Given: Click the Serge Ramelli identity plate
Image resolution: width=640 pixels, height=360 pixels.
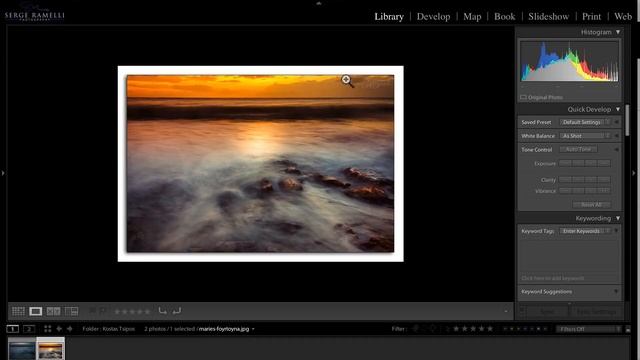Looking at the screenshot, I should pyautogui.click(x=35, y=15).
